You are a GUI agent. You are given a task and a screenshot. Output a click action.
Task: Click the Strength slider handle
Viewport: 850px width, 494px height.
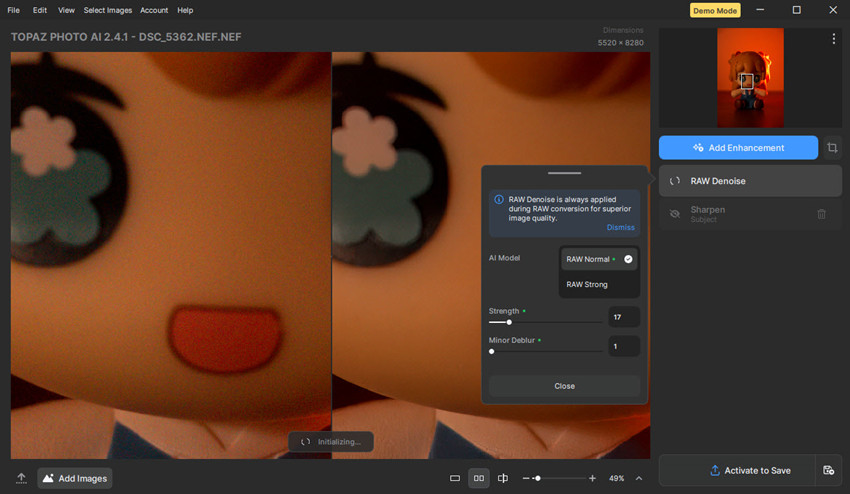[509, 322]
